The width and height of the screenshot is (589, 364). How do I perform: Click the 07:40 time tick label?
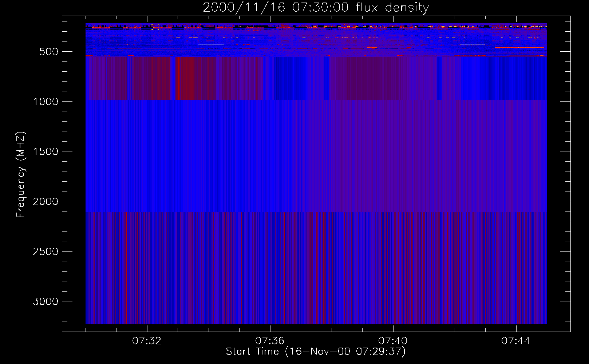pos(393,341)
